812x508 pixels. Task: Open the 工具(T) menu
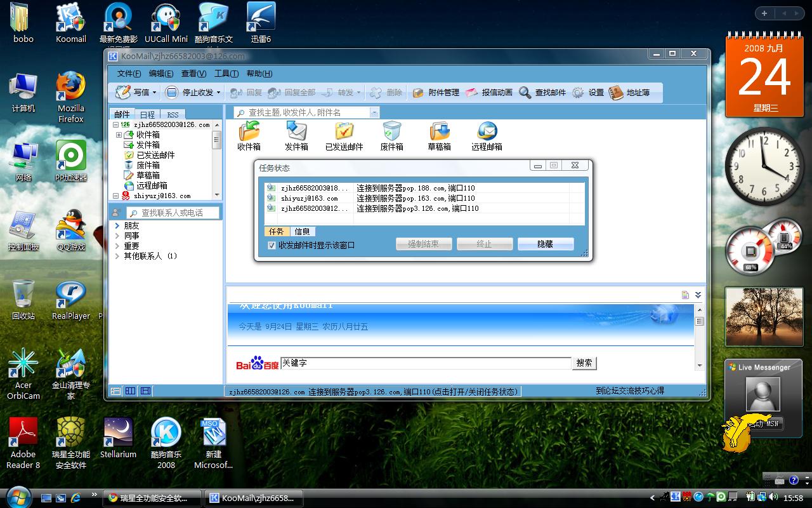226,74
